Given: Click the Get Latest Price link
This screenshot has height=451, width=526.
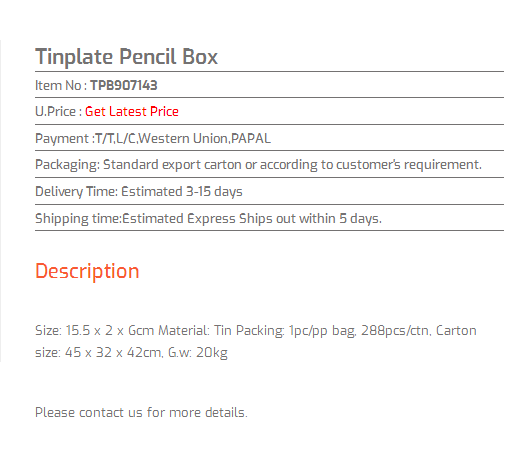Looking at the screenshot, I should [x=132, y=112].
